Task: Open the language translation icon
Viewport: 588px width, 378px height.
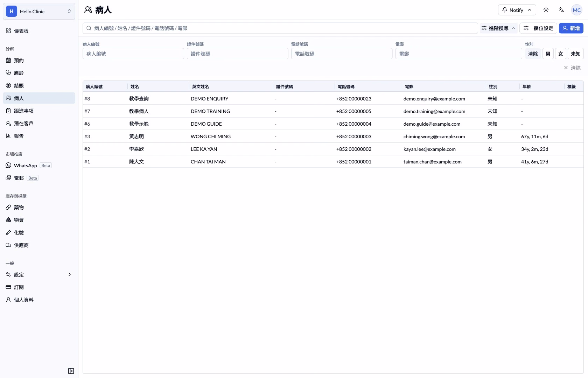Action: coord(561,10)
